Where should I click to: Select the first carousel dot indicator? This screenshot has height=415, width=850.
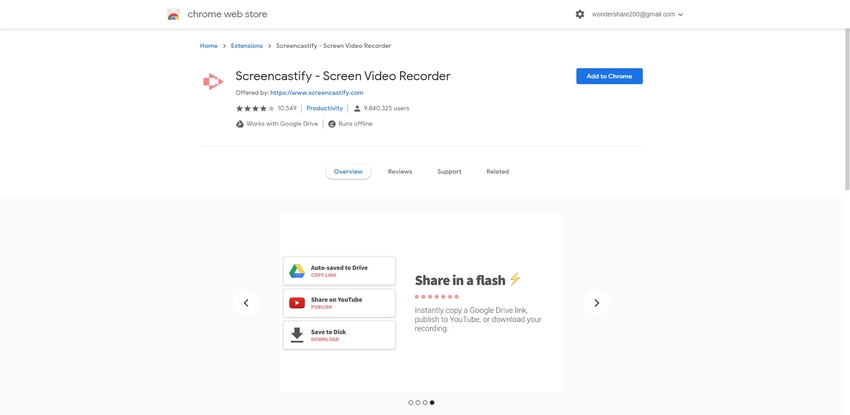410,403
